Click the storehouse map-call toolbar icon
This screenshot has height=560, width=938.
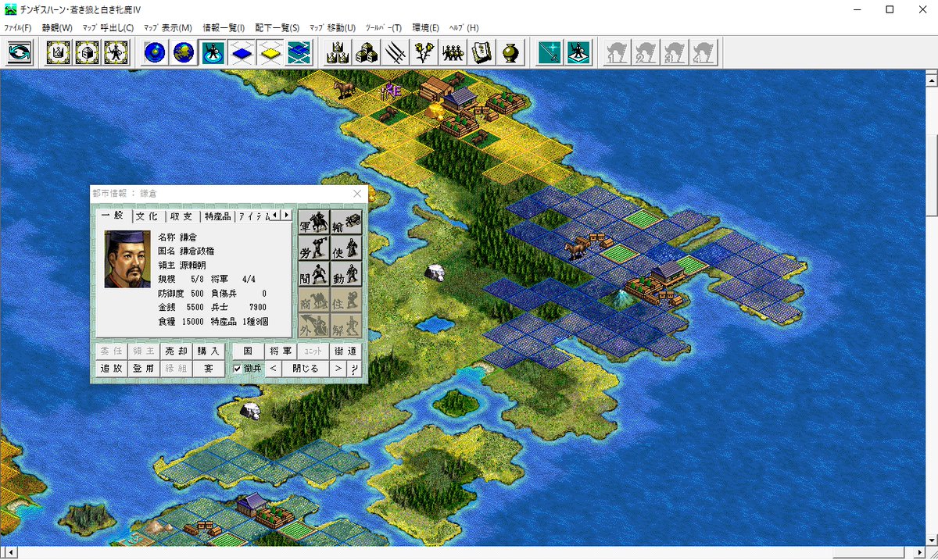(88, 52)
